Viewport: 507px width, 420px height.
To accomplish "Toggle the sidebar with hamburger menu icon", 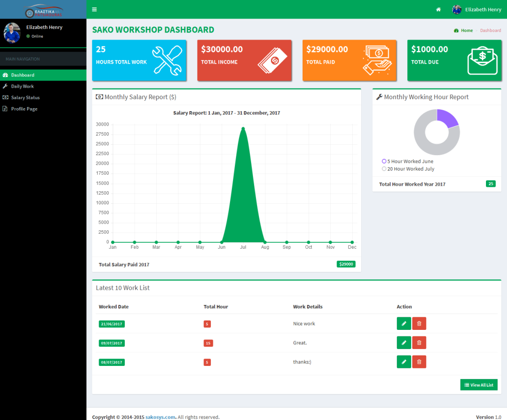I will (94, 10).
